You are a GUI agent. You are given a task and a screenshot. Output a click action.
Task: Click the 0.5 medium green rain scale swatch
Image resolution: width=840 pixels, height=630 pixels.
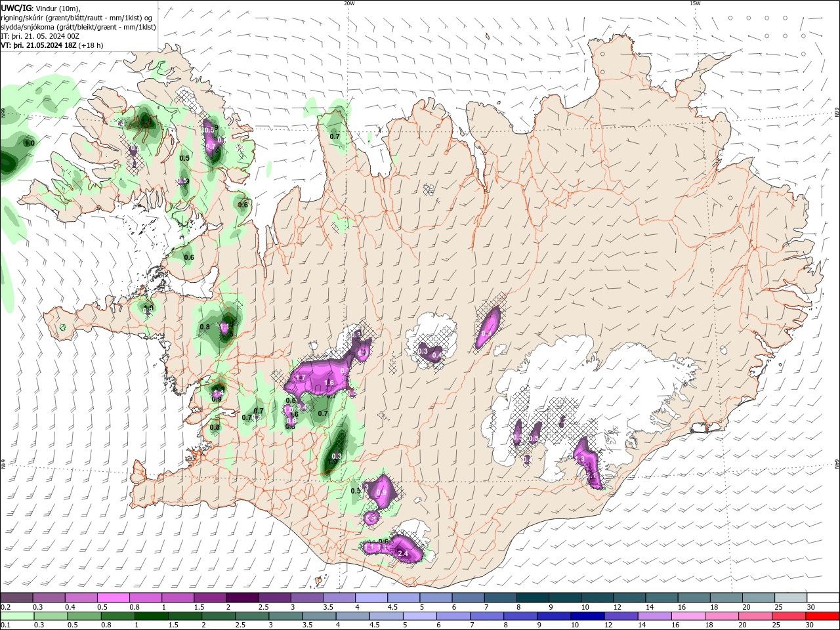pyautogui.click(x=84, y=616)
